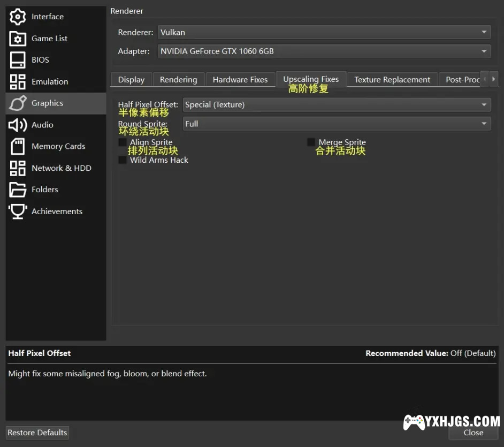The image size is (504, 447).
Task: Open the Adapter dropdown for GPU selection
Action: pos(324,51)
